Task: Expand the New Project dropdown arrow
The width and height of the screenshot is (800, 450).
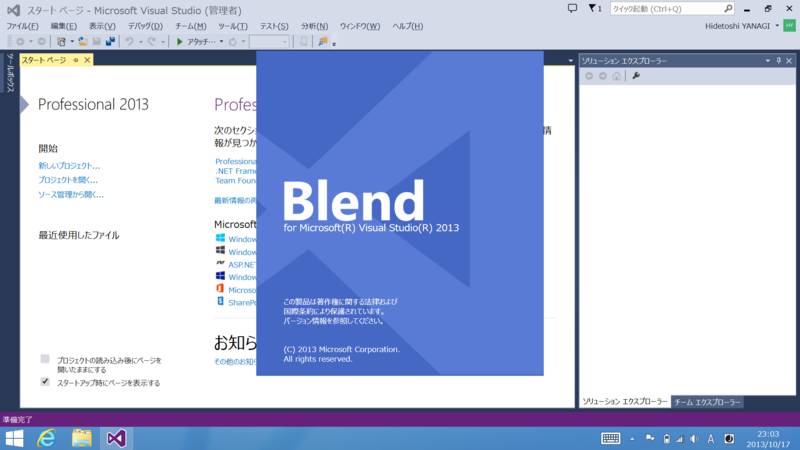Action: click(72, 42)
